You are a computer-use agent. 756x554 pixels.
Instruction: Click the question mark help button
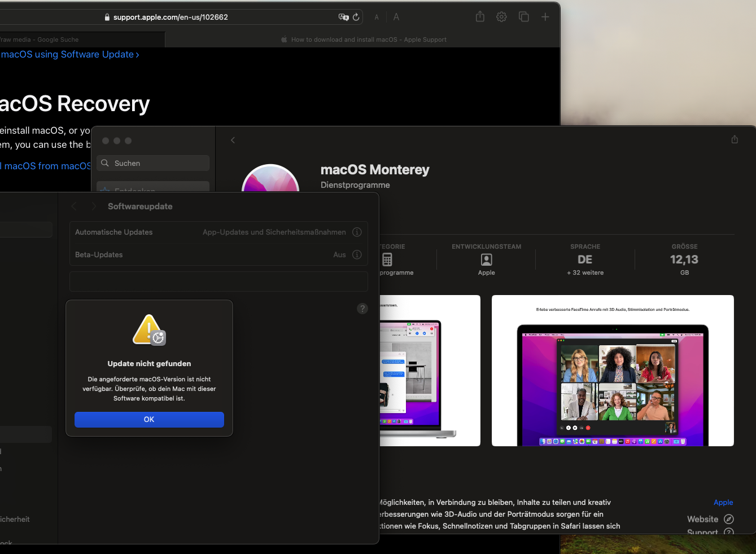point(362,309)
